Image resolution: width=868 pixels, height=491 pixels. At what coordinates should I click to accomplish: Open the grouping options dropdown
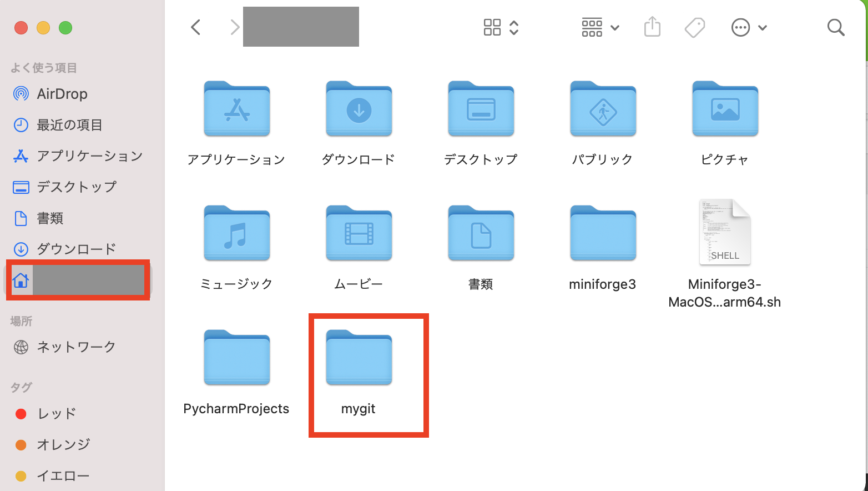coord(615,27)
